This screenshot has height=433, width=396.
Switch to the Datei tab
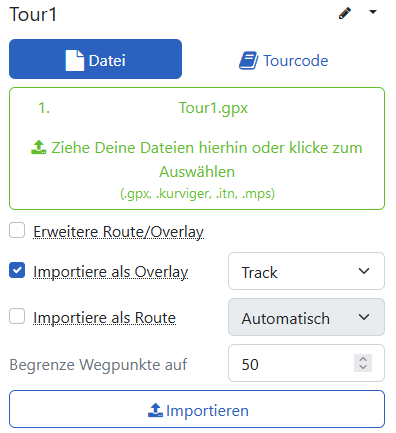[x=95, y=59]
